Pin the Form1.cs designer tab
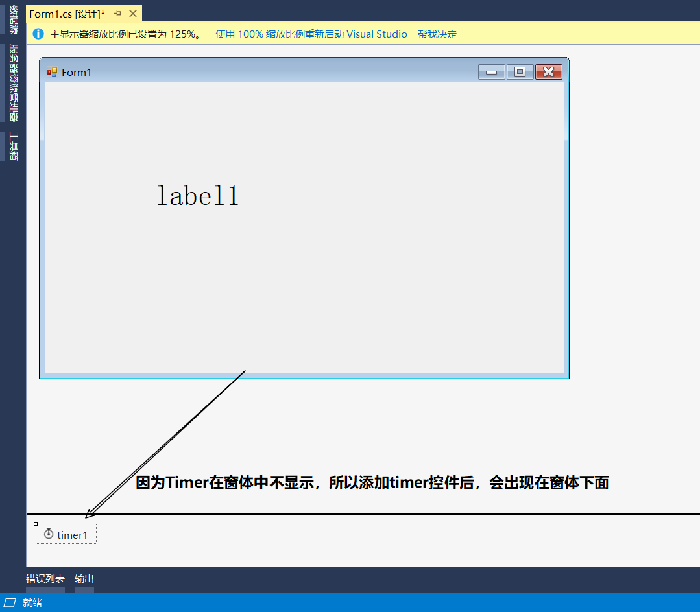700x612 pixels. (x=118, y=14)
